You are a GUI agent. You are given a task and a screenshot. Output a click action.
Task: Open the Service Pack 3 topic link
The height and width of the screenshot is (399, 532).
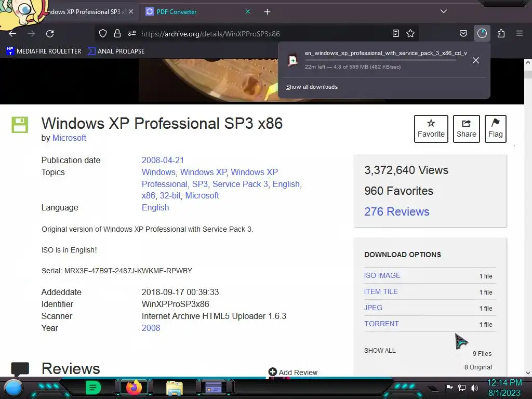[x=240, y=184]
